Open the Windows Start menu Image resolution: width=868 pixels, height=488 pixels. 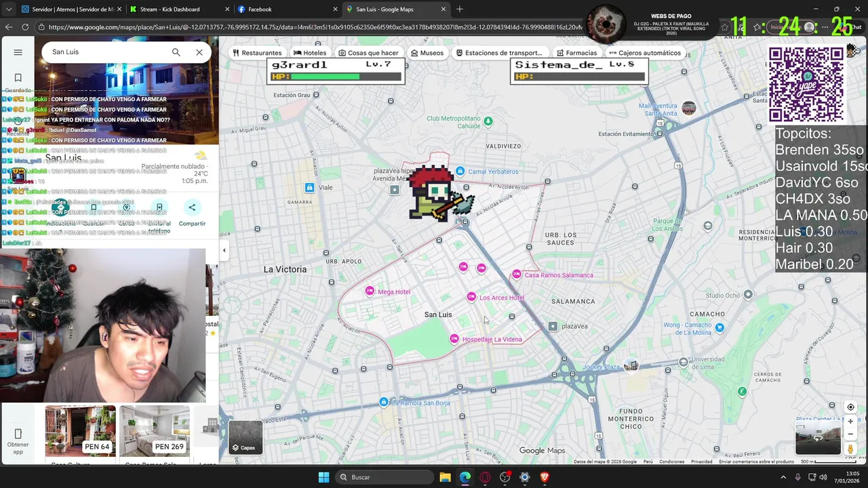point(323,477)
